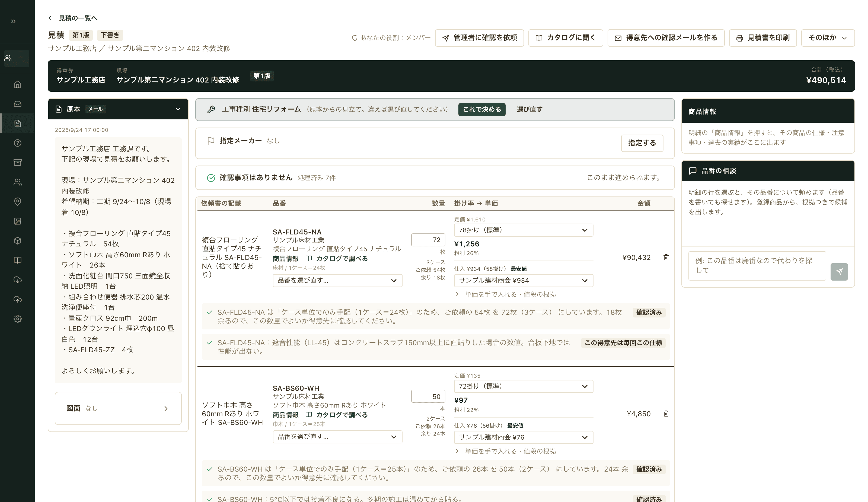Open the inbox tray icon in sidebar
The image size is (868, 502).
coord(18,104)
